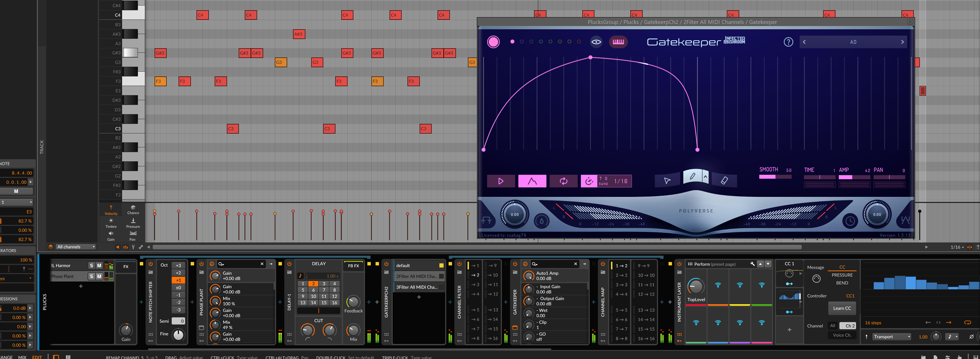Image resolution: width=980 pixels, height=359 pixels.
Task: Select the PRESSURE message type
Action: (842, 275)
